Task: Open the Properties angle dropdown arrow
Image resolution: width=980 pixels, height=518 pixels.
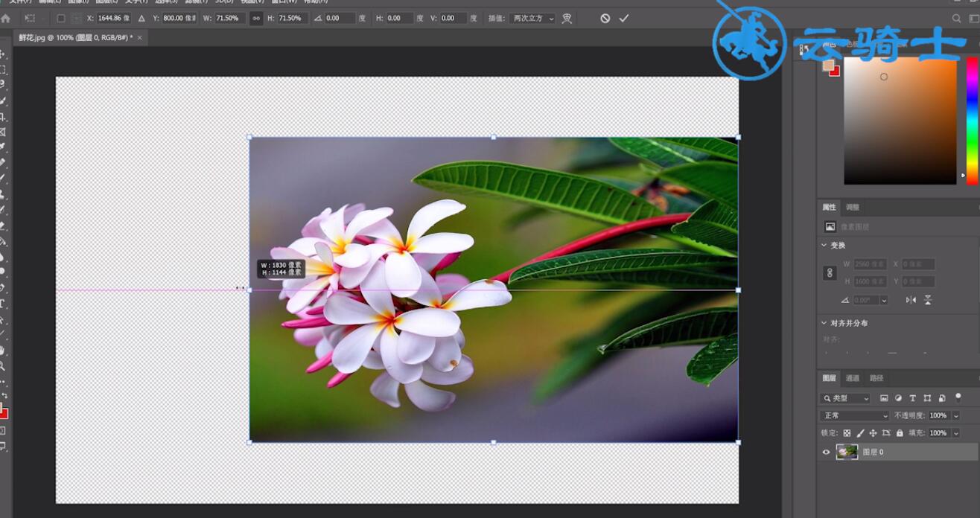Action: (x=884, y=300)
